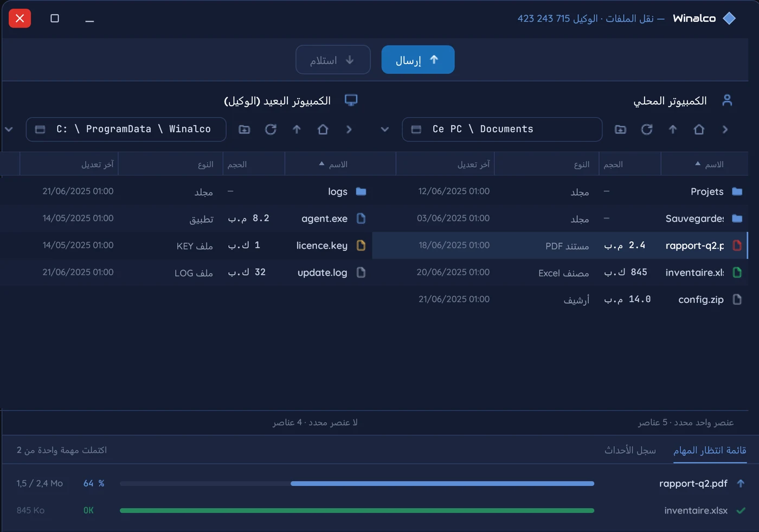Refresh the local computer file list
This screenshot has width=759, height=532.
[x=647, y=130]
